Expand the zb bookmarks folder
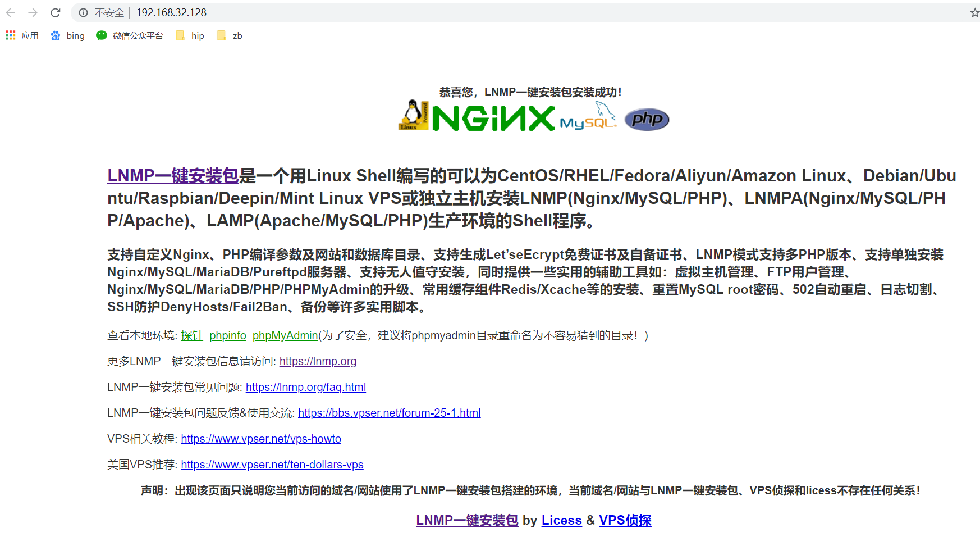The image size is (980, 537). point(229,35)
